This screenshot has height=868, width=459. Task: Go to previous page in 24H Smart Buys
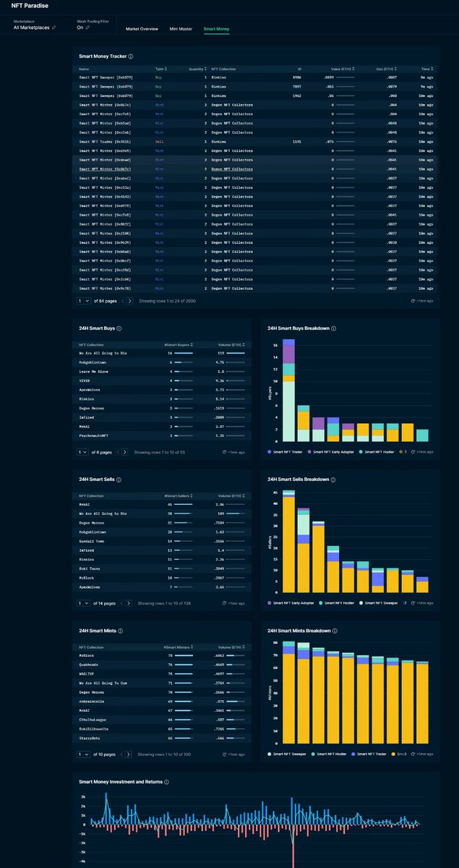click(116, 452)
